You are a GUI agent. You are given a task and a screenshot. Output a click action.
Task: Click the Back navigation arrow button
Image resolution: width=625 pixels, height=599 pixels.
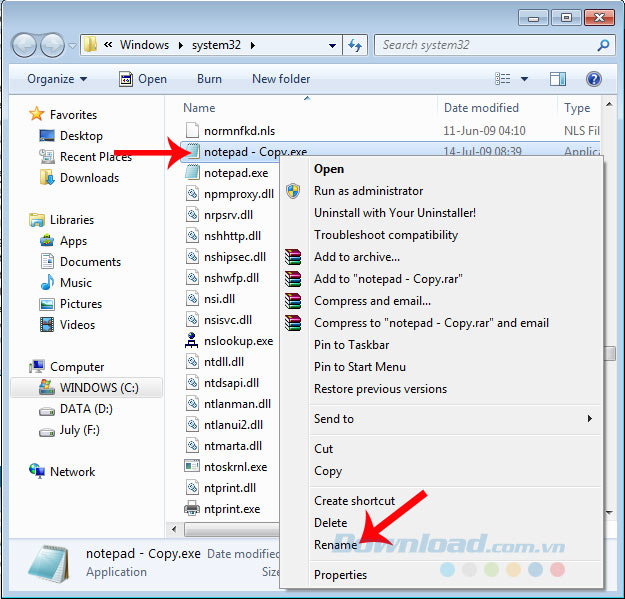point(25,45)
